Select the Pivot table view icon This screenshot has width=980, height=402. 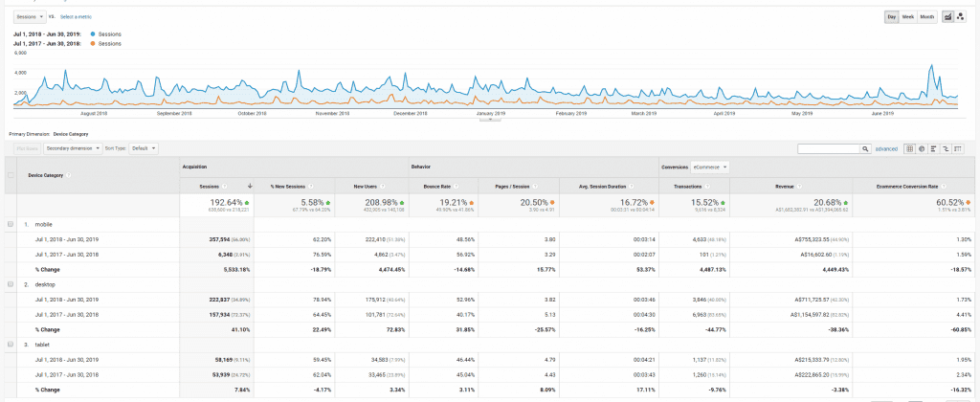click(x=958, y=148)
